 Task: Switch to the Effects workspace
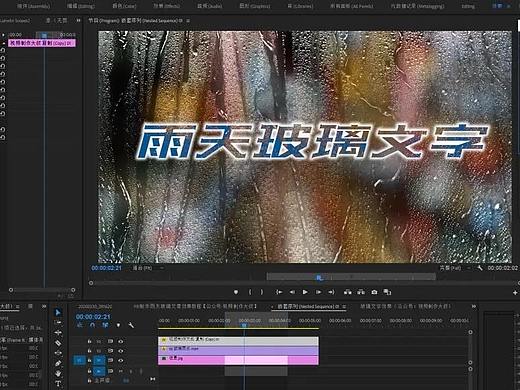point(167,6)
